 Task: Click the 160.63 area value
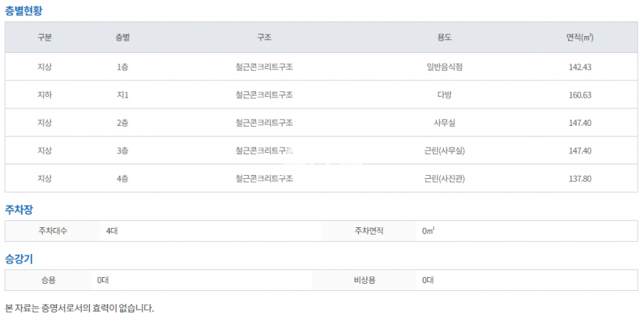(580, 95)
